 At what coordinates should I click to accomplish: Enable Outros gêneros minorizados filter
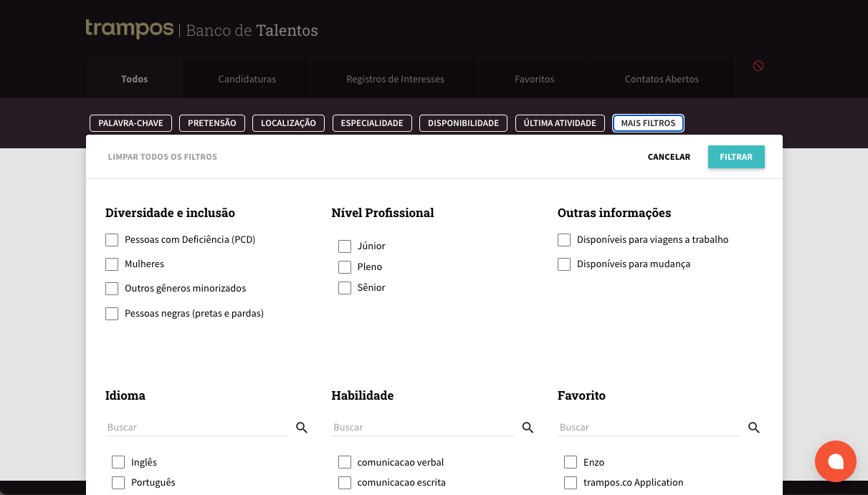[112, 289]
